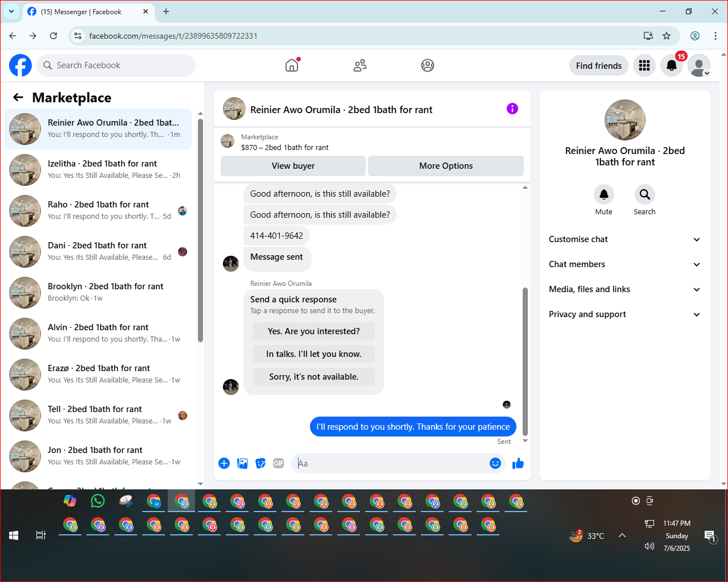Click View buyer button
The image size is (728, 582).
coord(293,166)
